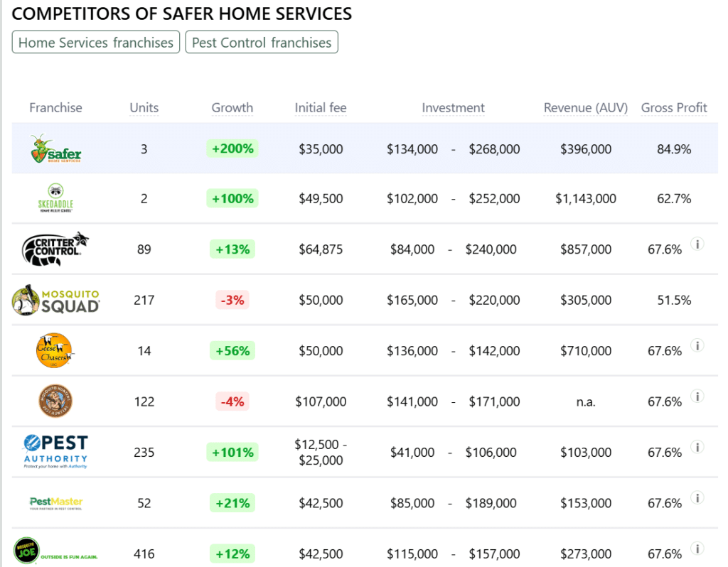Select the $12,500 - $25,000 initial fee cell

pos(321,452)
